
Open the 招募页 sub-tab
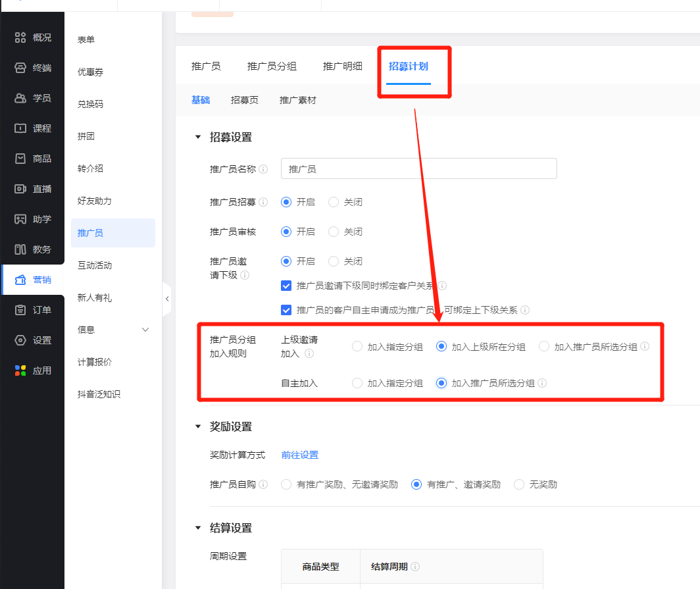click(x=245, y=100)
